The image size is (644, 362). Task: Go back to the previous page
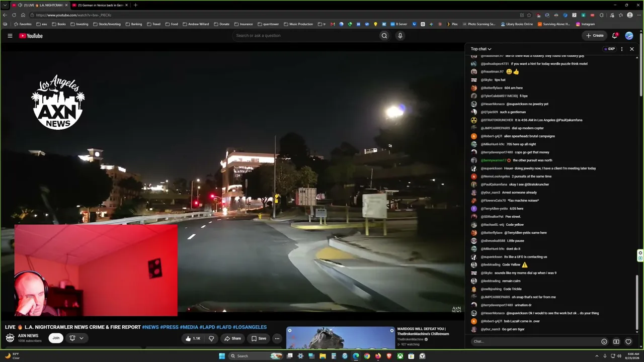[x=5, y=15]
